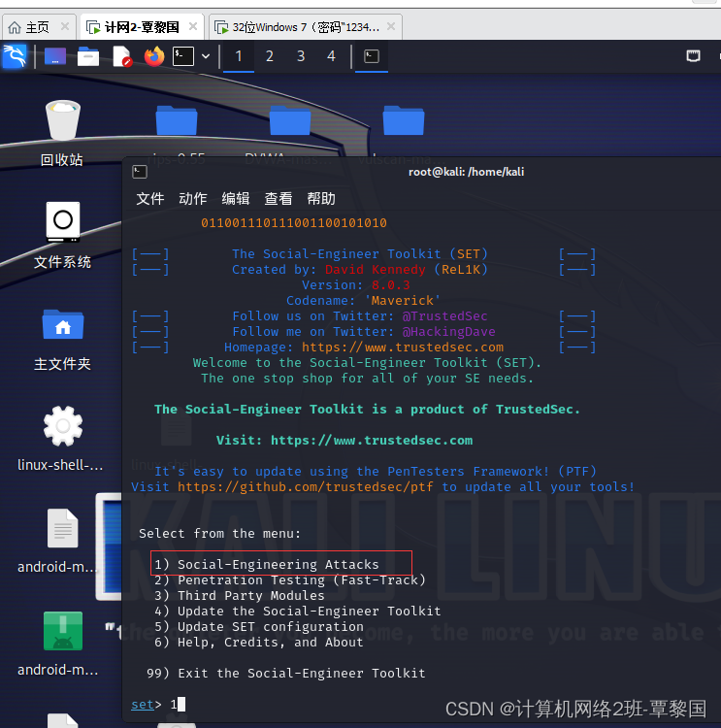Click menu line 5) Update SET configuration
This screenshot has width=721, height=728.
tap(258, 627)
